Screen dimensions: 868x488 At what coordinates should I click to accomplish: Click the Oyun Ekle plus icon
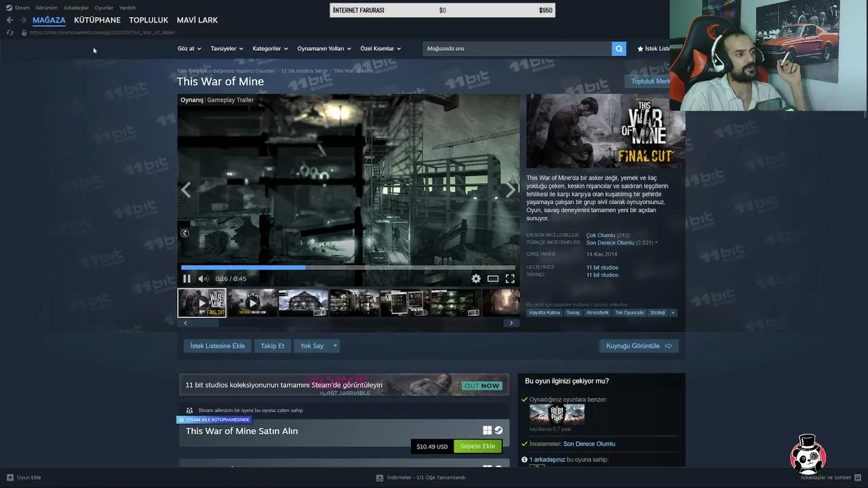tap(10, 477)
